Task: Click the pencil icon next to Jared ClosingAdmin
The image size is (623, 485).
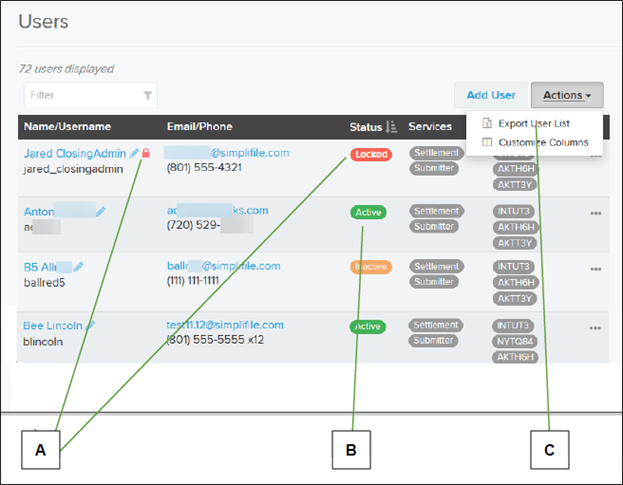Action: click(134, 154)
